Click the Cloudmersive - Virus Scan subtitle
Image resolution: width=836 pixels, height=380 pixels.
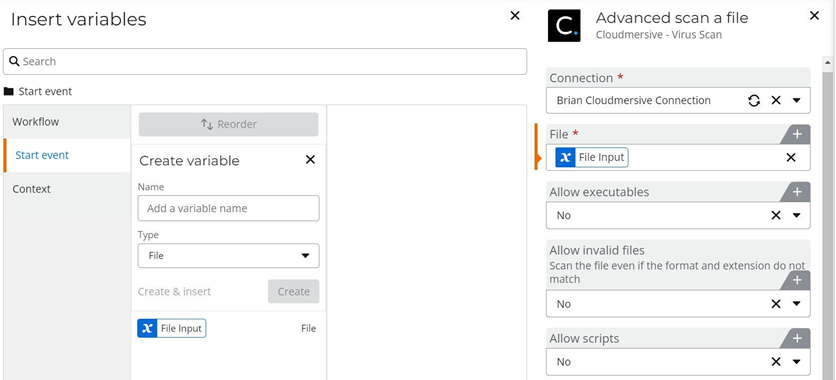point(658,35)
